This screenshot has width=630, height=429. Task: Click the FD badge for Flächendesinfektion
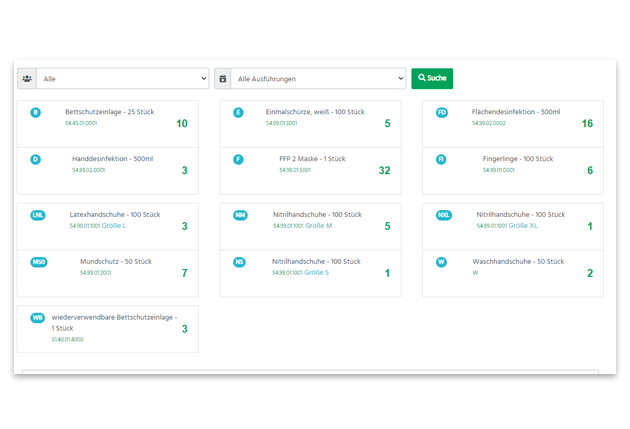442,112
